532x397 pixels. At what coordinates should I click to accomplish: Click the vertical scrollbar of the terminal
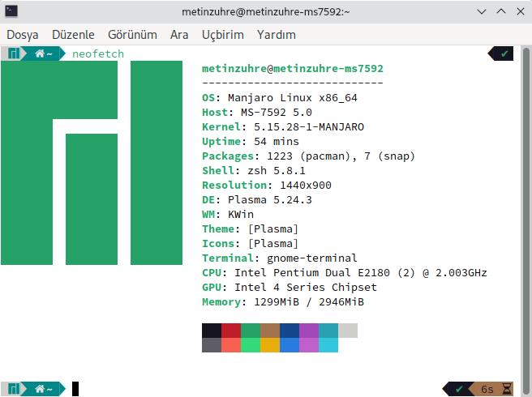pos(526,221)
